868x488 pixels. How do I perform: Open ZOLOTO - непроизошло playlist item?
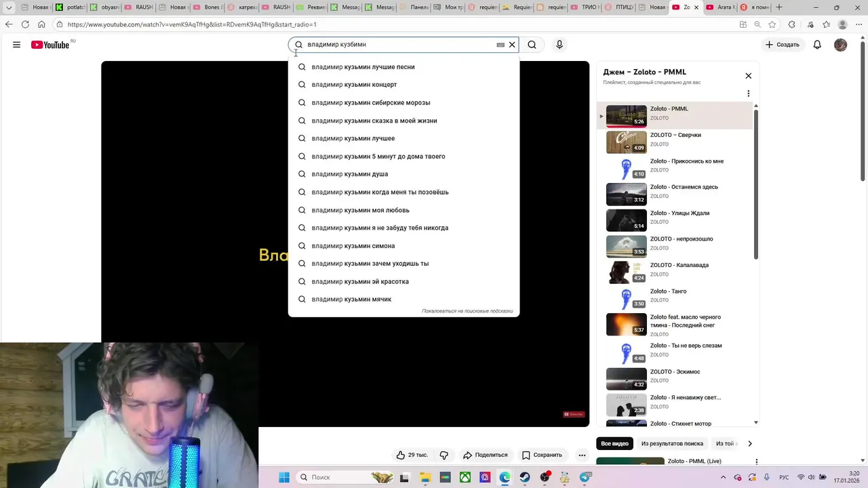pyautogui.click(x=675, y=246)
